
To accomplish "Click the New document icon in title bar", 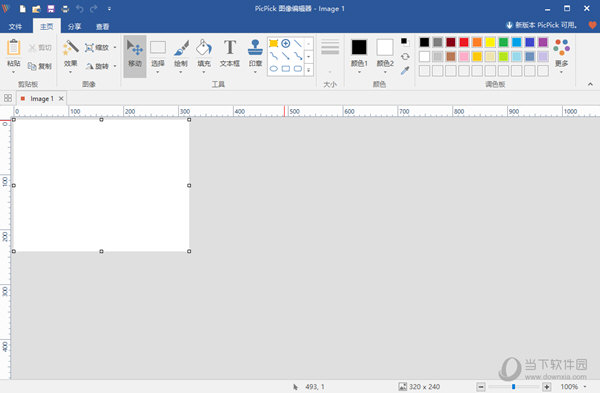I will 23,8.
